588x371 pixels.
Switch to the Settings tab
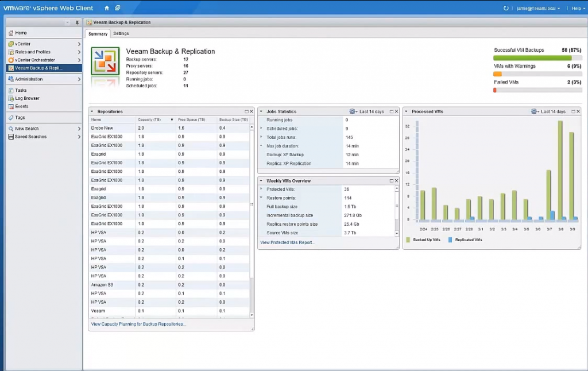click(x=121, y=33)
